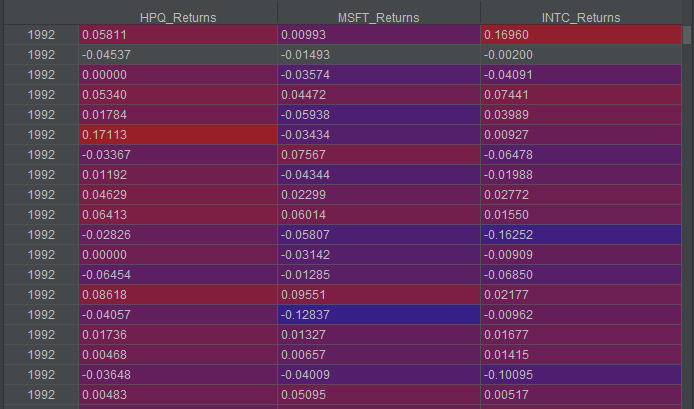Select MSFT cell 0.09551
Viewport: 694px width, 409px height.
point(379,295)
